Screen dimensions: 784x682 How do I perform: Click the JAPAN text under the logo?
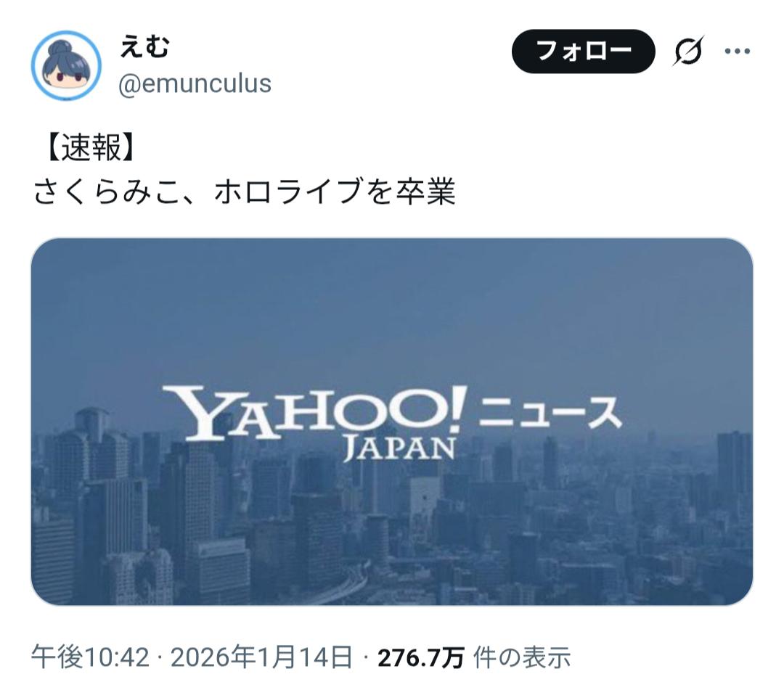(x=399, y=448)
